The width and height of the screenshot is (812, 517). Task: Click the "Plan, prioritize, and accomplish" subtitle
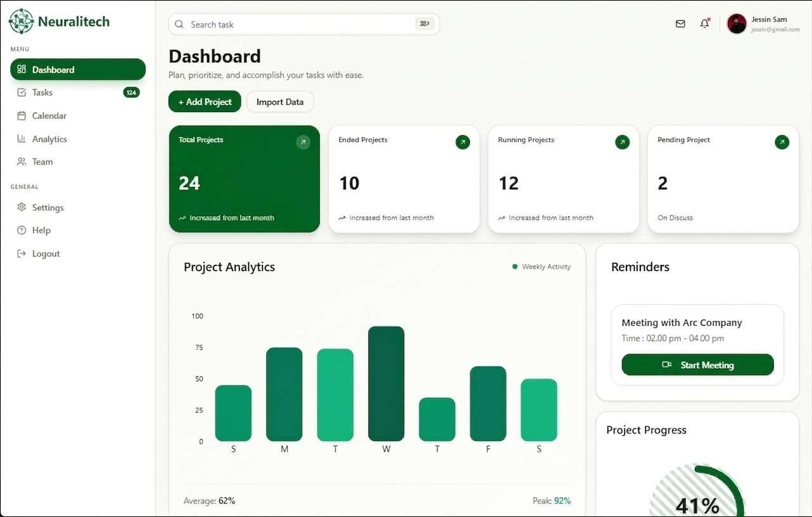tap(266, 75)
